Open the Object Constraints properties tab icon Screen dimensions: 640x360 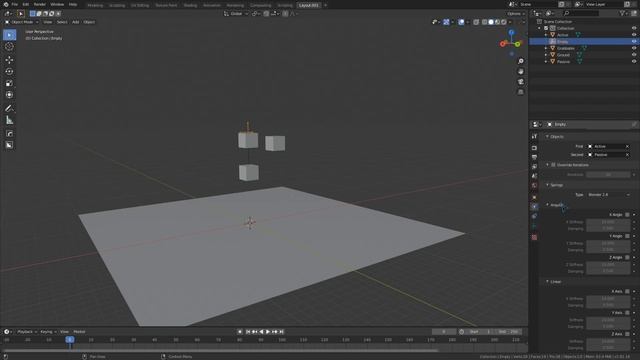(534, 216)
